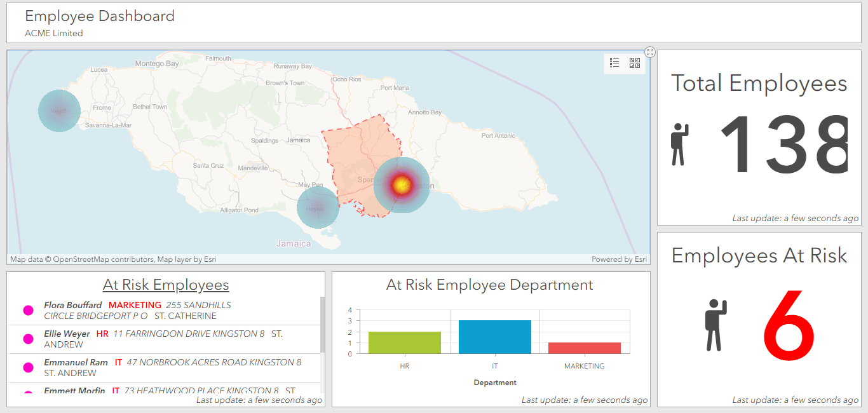Select the green HR bar
868x413 pixels.
point(405,342)
